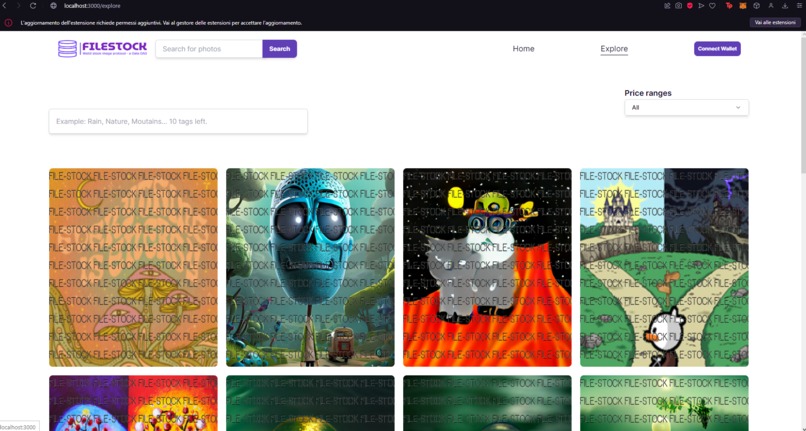Click the paper-plane flow icon in toolbar
This screenshot has height=431, width=806.
(x=701, y=6)
